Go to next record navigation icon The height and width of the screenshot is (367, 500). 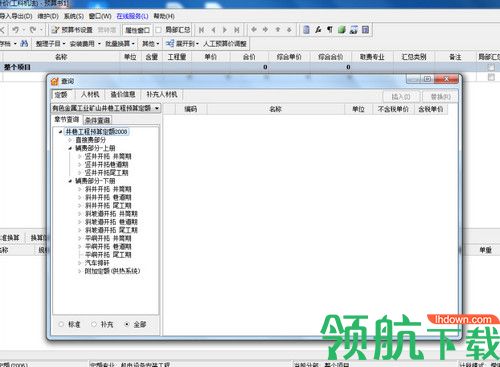coord(225,30)
